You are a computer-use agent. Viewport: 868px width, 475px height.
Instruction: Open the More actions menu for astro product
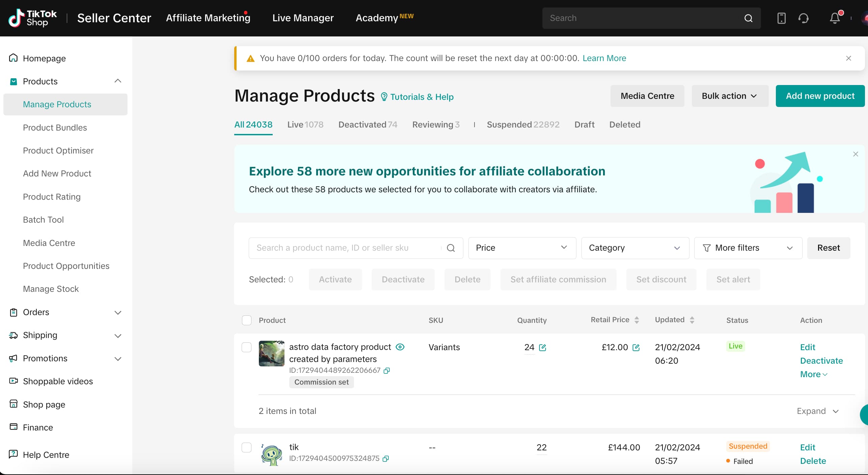[x=813, y=374]
